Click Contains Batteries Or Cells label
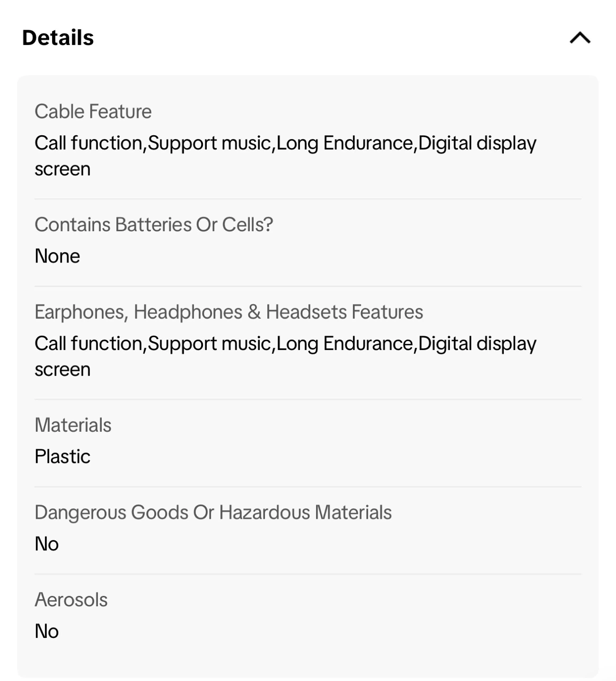Screen dimensions: 616x681 click(x=154, y=225)
